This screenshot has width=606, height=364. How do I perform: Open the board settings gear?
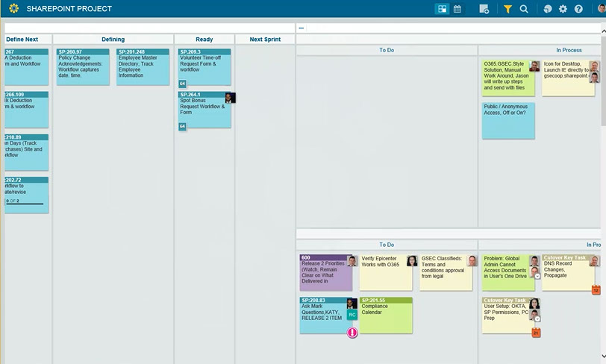coord(563,9)
